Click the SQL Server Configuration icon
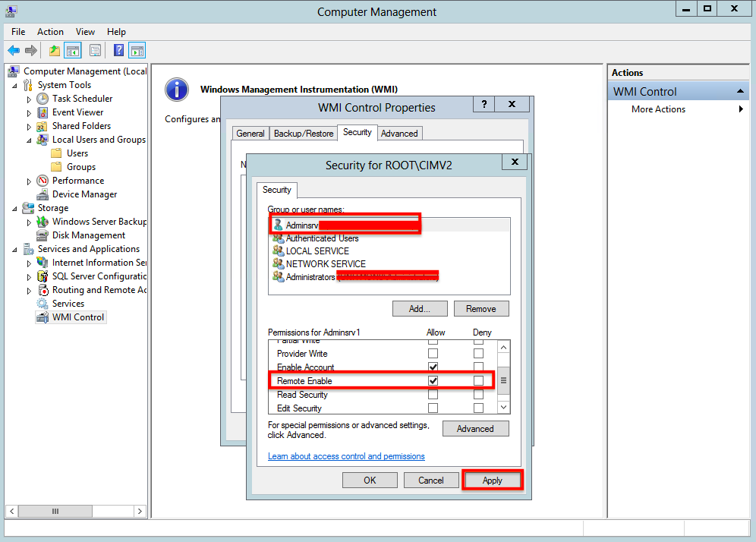The image size is (756, 542). point(43,276)
